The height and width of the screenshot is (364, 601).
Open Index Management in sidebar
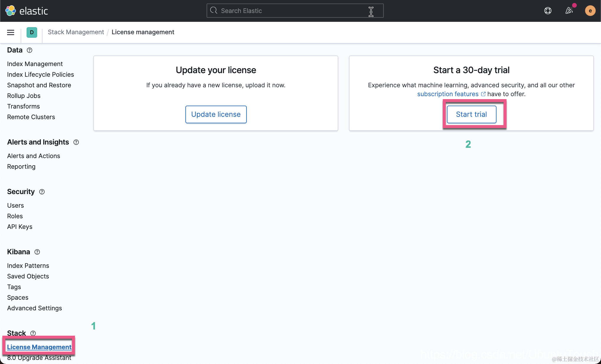35,64
